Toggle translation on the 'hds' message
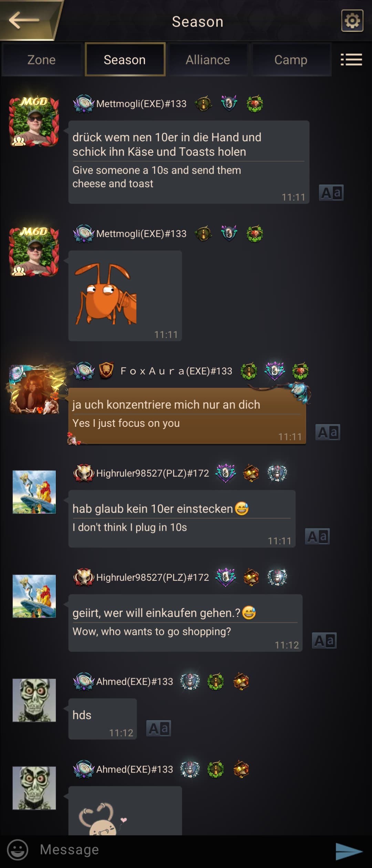The height and width of the screenshot is (868, 372). (x=159, y=728)
